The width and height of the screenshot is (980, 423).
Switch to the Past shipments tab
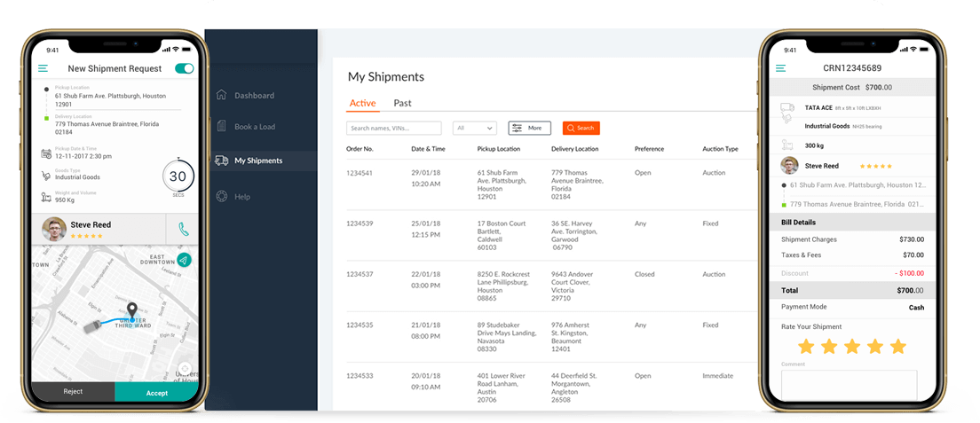pyautogui.click(x=402, y=103)
